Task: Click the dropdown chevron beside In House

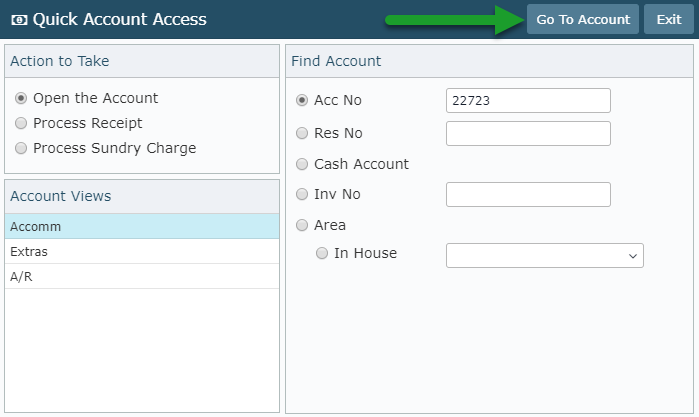Action: pos(633,256)
